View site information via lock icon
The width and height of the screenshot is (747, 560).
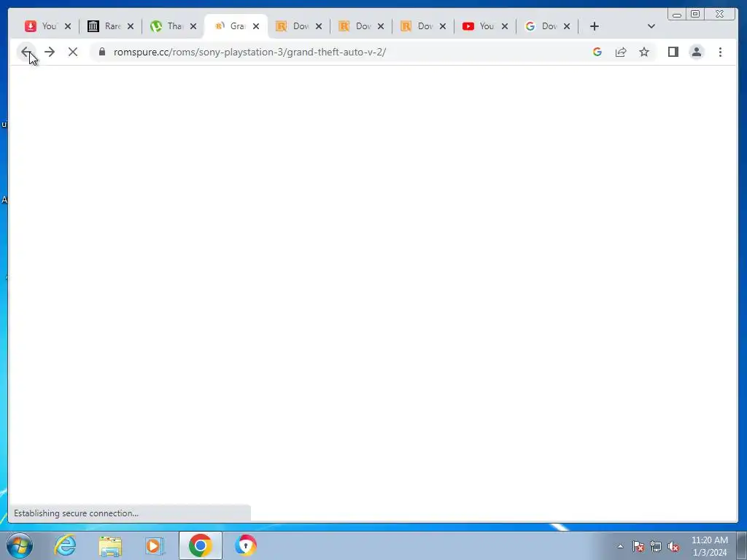tap(101, 52)
